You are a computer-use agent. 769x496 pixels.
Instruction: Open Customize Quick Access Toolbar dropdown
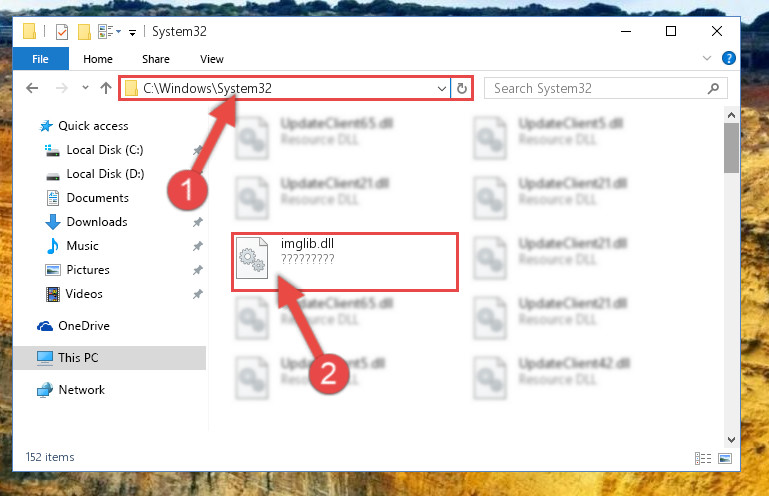click(132, 33)
